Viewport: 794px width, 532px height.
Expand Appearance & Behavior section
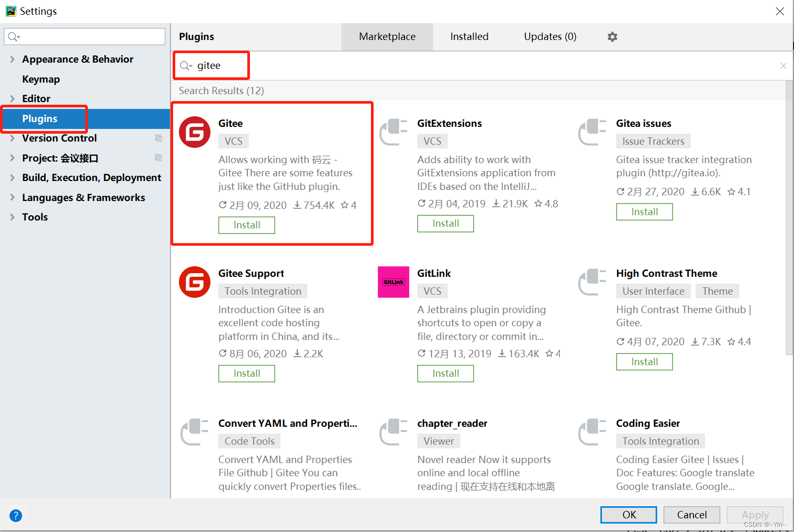click(x=12, y=59)
